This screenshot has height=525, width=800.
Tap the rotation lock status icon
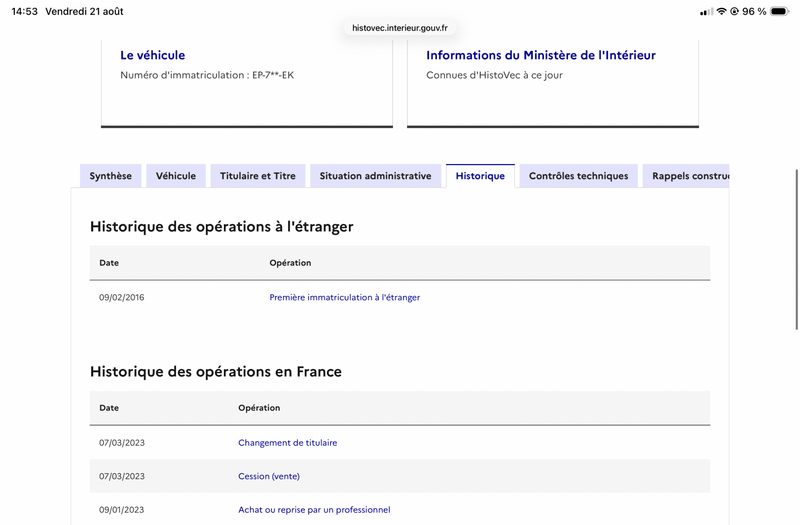tap(734, 11)
